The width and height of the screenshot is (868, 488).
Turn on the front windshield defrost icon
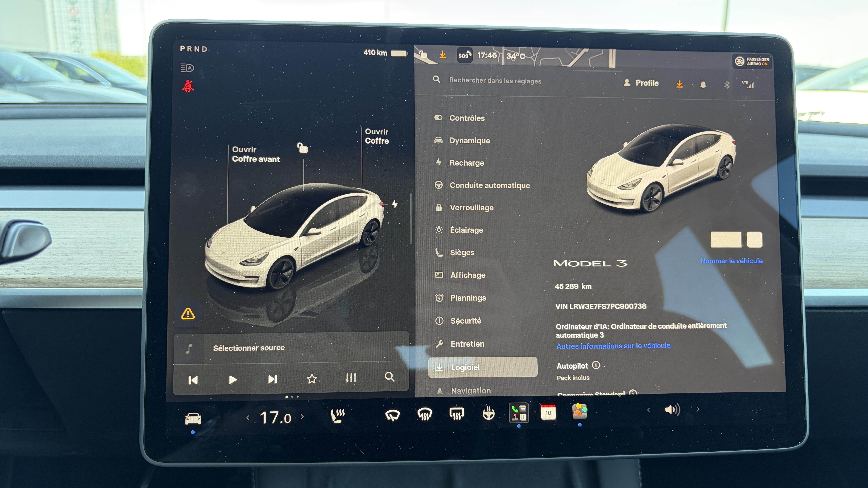tap(425, 414)
